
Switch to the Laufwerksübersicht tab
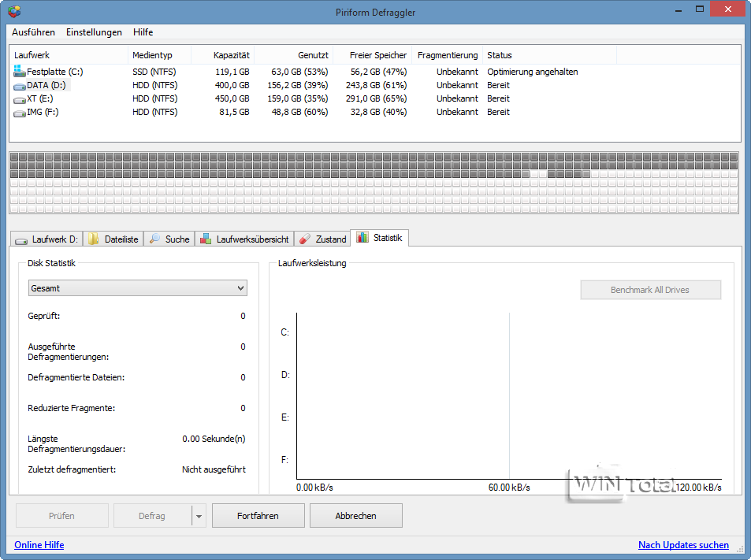[x=244, y=239]
